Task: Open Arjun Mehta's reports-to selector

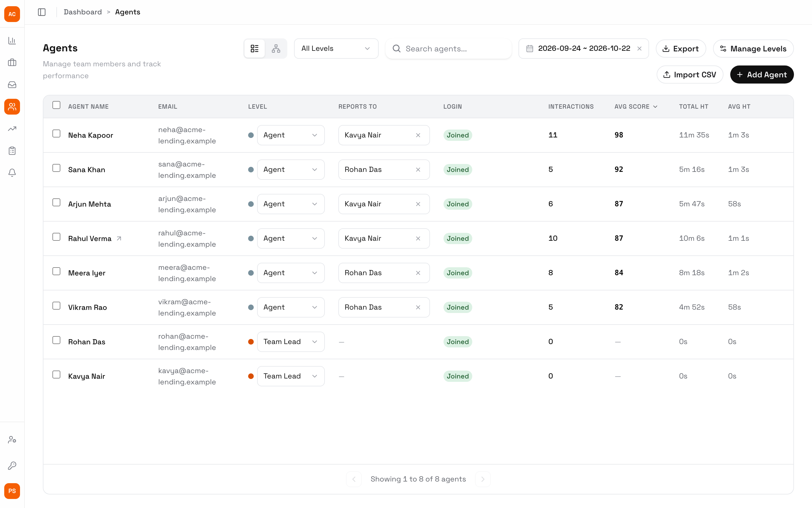Action: point(384,204)
